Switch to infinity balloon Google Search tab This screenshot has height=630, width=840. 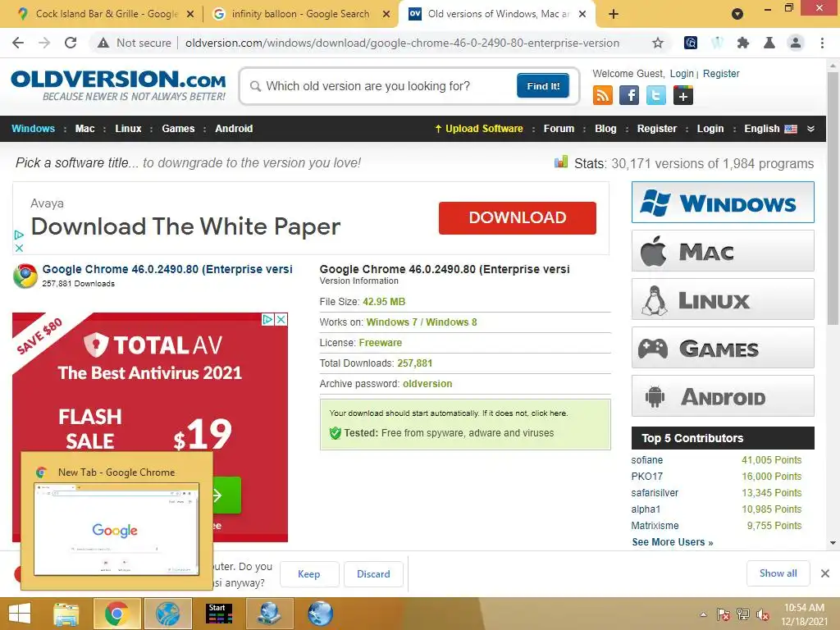tap(300, 14)
